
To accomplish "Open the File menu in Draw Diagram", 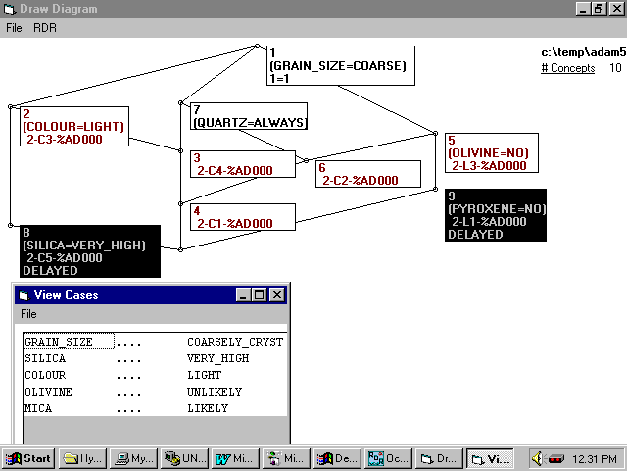I will [14, 27].
